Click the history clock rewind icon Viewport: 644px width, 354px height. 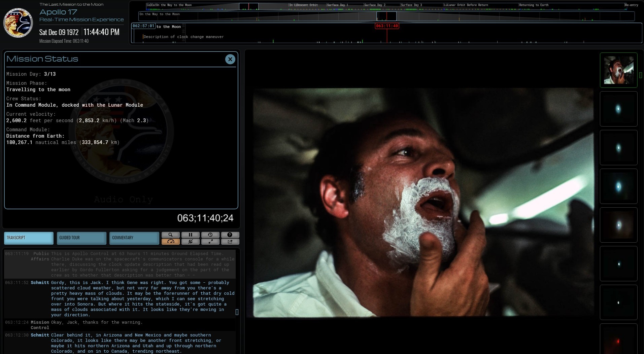pyautogui.click(x=210, y=235)
